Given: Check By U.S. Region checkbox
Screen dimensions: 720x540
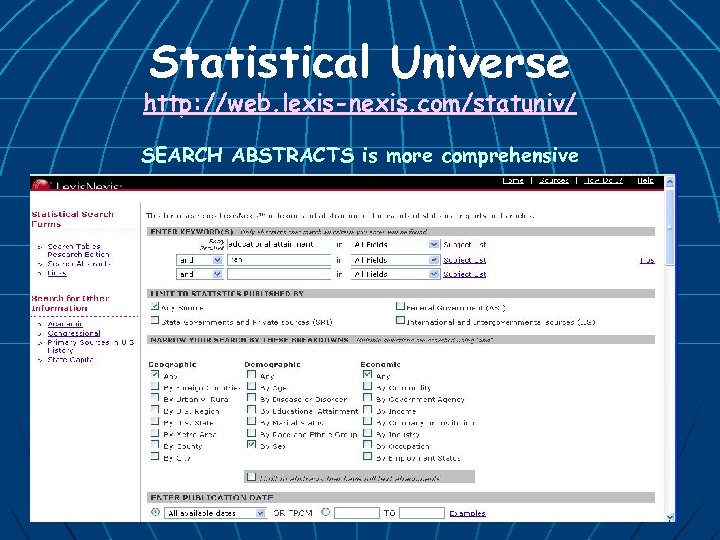Looking at the screenshot, I should pos(155,410).
